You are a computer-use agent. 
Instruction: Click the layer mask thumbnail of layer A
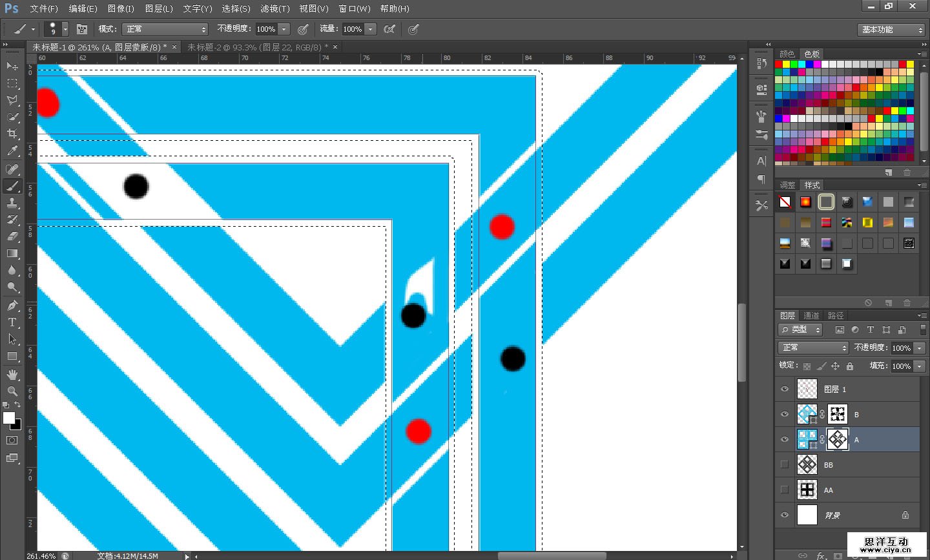838,440
